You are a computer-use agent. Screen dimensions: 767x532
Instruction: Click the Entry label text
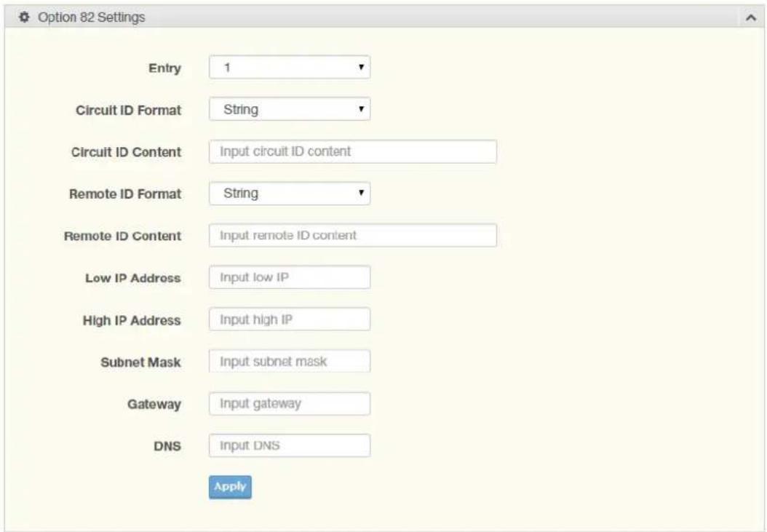point(165,68)
